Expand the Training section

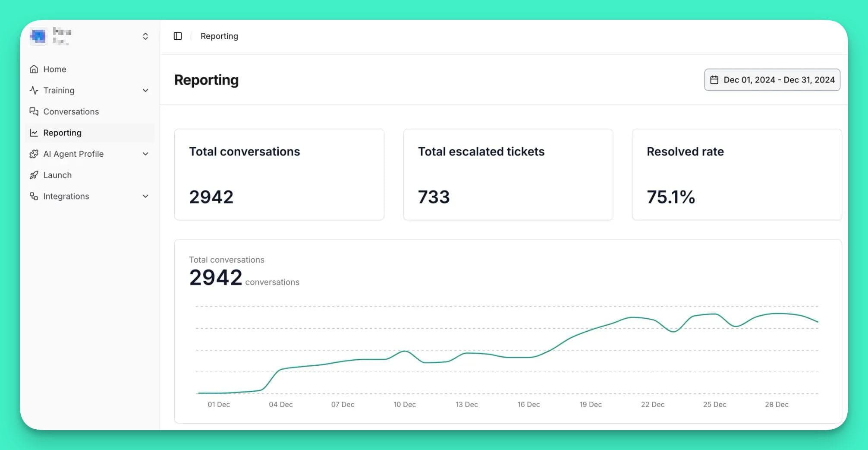tap(145, 90)
